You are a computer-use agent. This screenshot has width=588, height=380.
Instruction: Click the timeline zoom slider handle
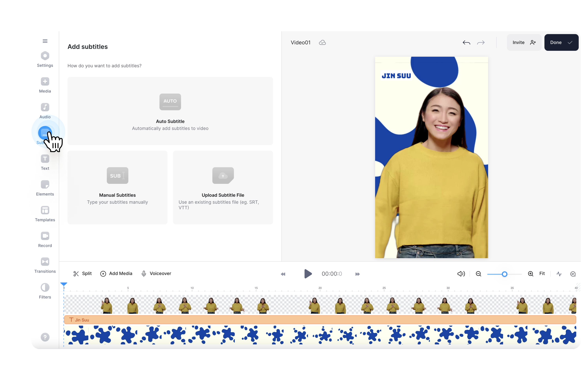pyautogui.click(x=504, y=274)
